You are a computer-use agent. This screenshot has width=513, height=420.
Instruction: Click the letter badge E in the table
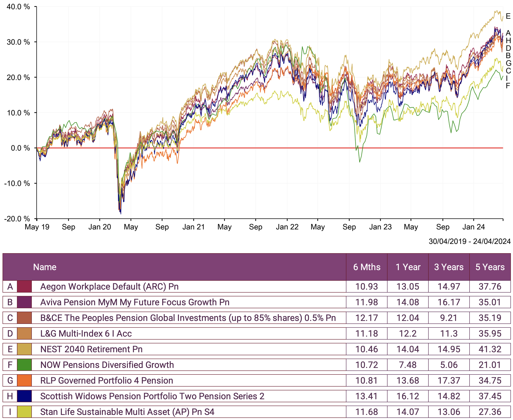point(10,349)
